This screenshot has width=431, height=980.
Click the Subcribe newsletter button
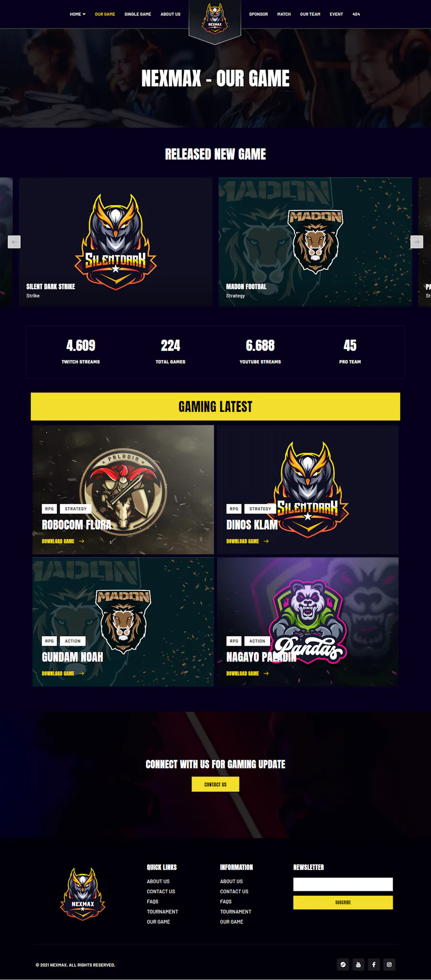point(343,902)
